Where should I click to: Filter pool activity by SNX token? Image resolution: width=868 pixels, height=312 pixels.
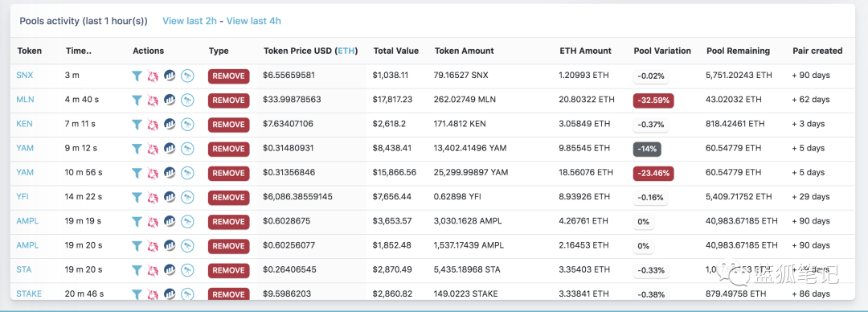click(x=137, y=76)
